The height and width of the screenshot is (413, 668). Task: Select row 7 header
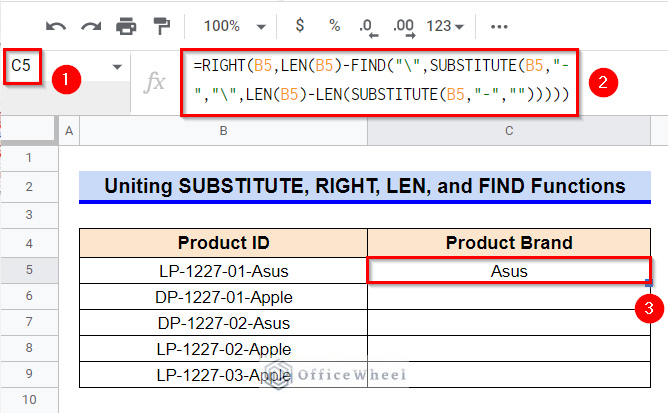[29, 322]
